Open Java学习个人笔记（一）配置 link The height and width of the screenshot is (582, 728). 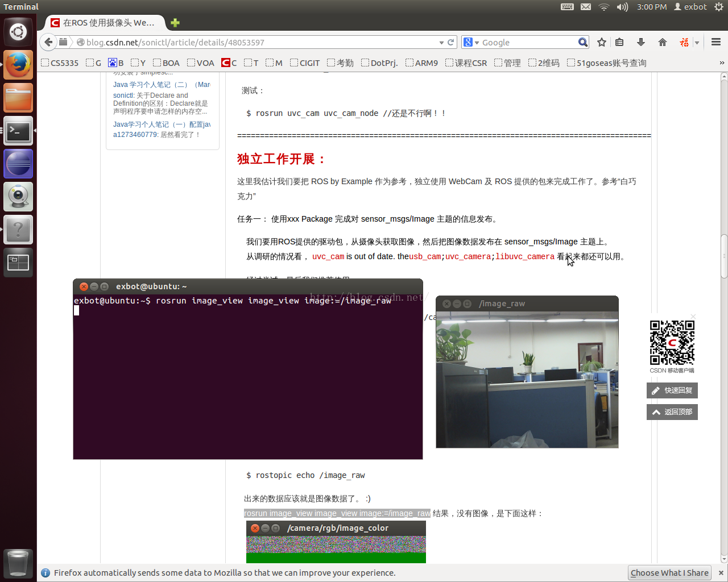pyautogui.click(x=162, y=124)
